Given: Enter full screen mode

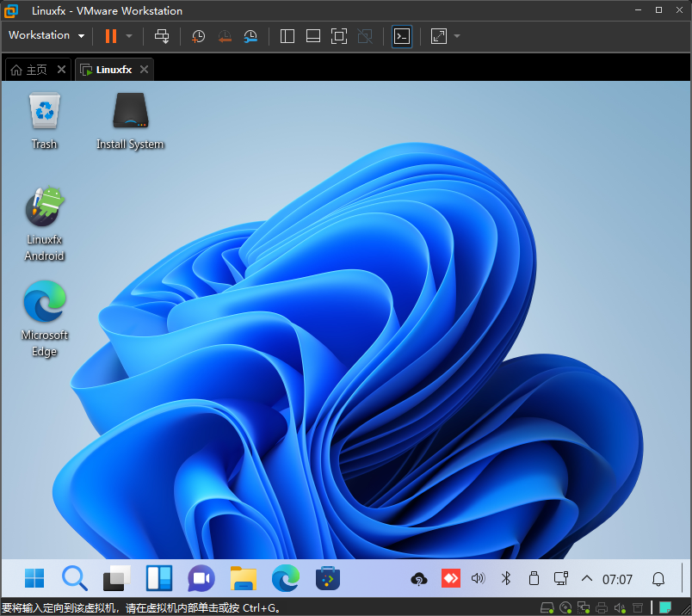Looking at the screenshot, I should tap(338, 36).
